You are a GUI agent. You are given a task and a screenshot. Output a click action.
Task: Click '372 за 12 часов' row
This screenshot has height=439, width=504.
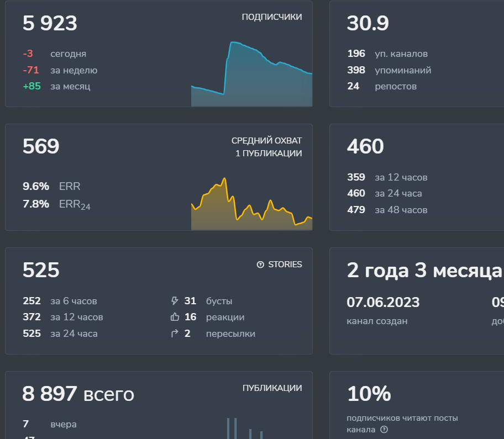click(62, 317)
